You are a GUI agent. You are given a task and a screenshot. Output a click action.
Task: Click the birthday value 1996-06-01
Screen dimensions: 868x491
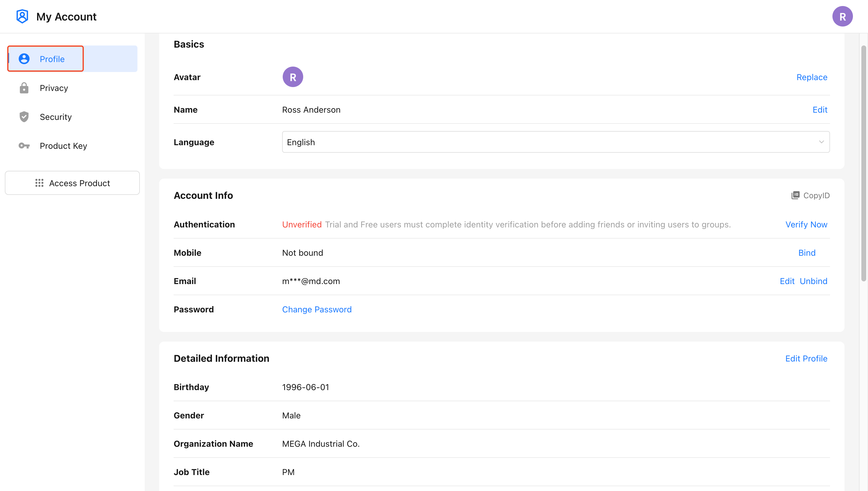click(306, 387)
